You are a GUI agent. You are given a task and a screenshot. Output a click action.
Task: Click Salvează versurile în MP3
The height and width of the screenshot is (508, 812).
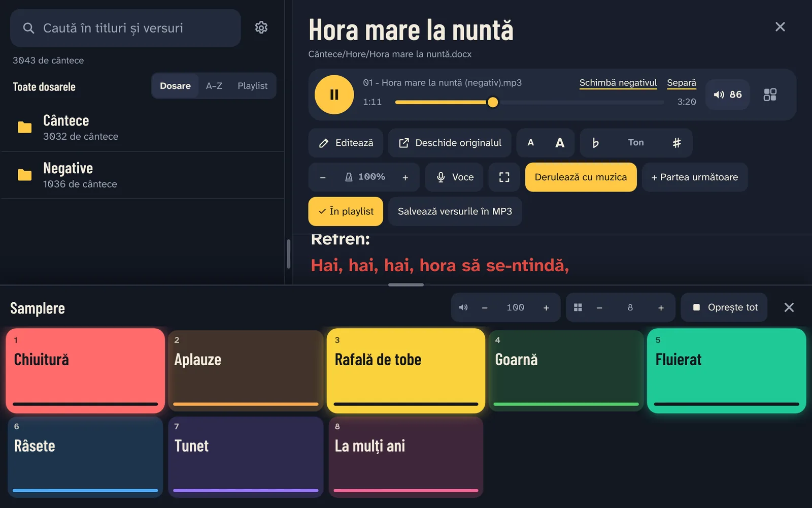click(455, 211)
